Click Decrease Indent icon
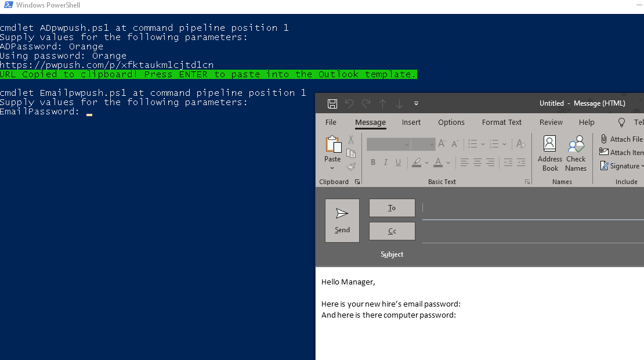The height and width of the screenshot is (360, 644). tap(508, 163)
